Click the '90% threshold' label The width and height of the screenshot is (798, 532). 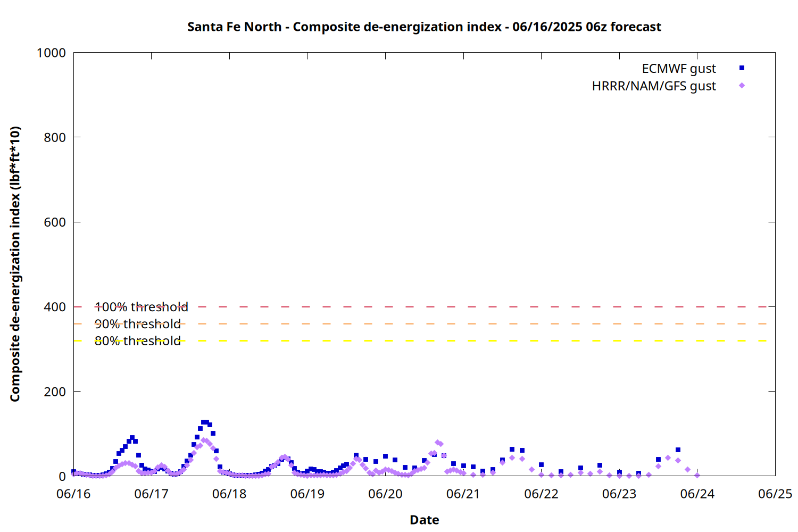tap(138, 324)
